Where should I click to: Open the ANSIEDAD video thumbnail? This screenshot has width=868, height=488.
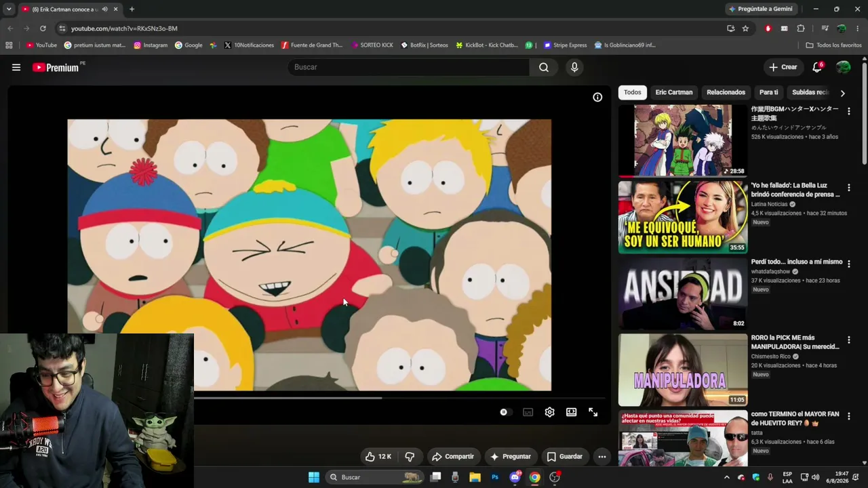683,293
